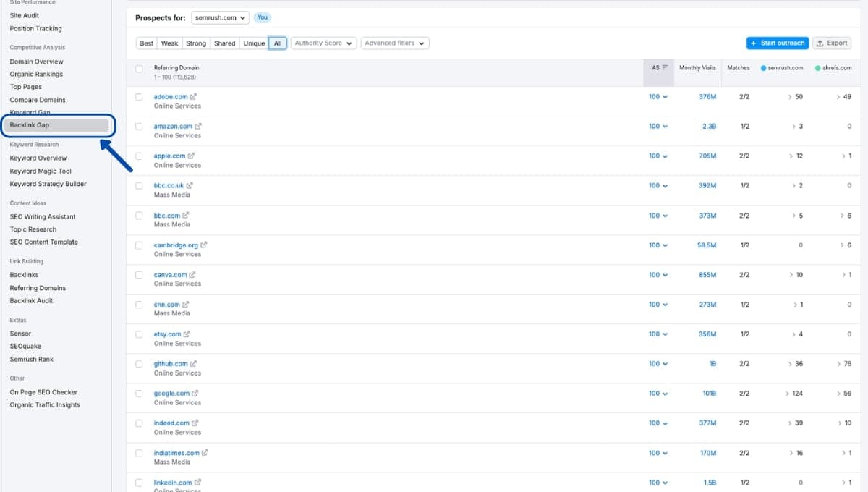Open Site Audit in the sidebar
Screen dimensions: 868x492
(25, 15)
